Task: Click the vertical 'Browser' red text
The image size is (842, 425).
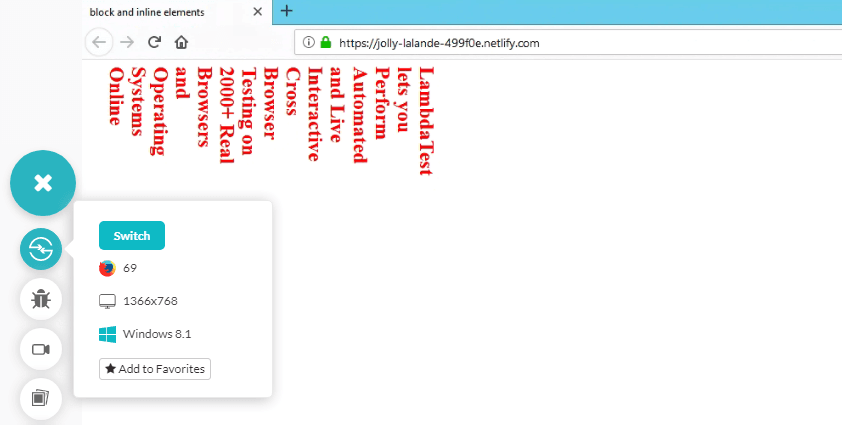Action: [271, 103]
